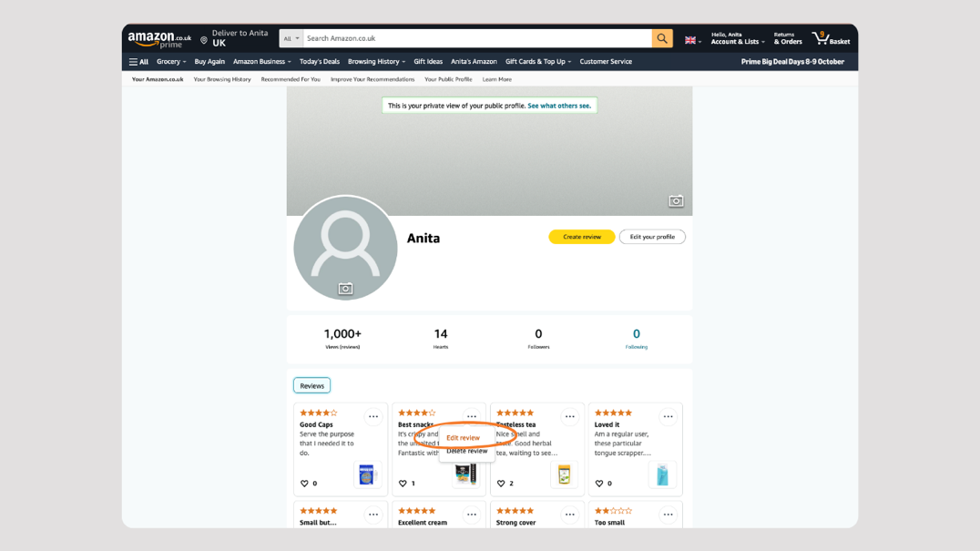Open Today's Deals

coord(320,62)
